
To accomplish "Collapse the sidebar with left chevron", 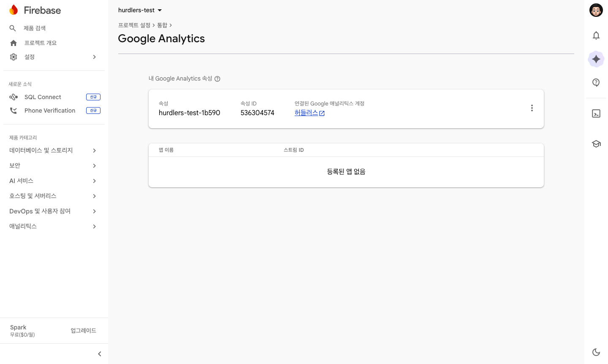I will click(100, 354).
